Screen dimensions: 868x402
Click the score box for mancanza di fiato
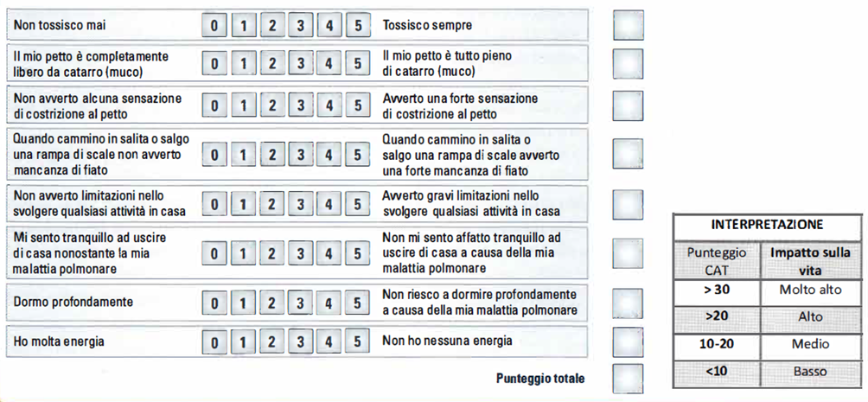pyautogui.click(x=629, y=153)
